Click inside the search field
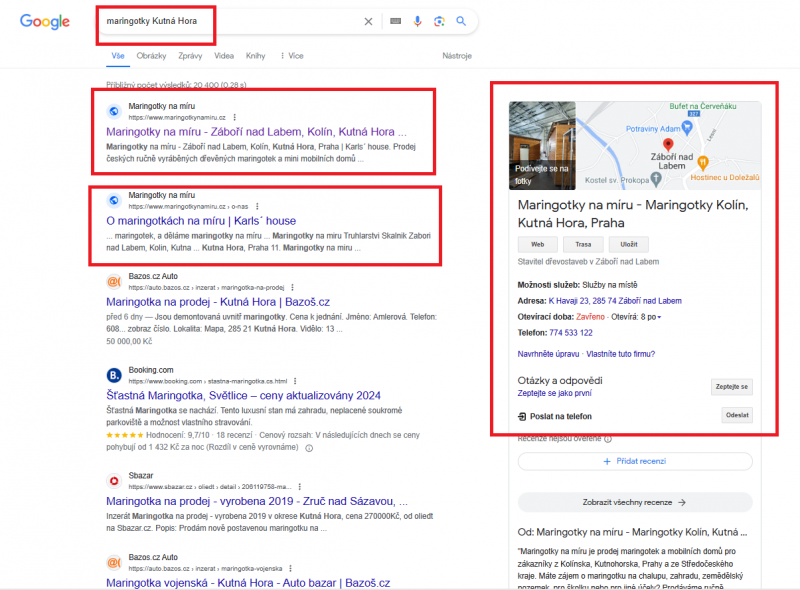 tap(230, 21)
